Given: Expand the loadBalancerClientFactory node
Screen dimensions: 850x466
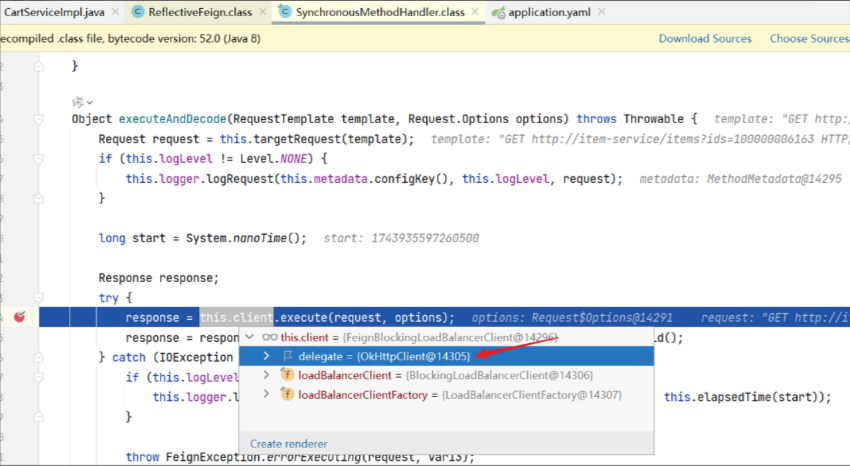Looking at the screenshot, I should (266, 394).
